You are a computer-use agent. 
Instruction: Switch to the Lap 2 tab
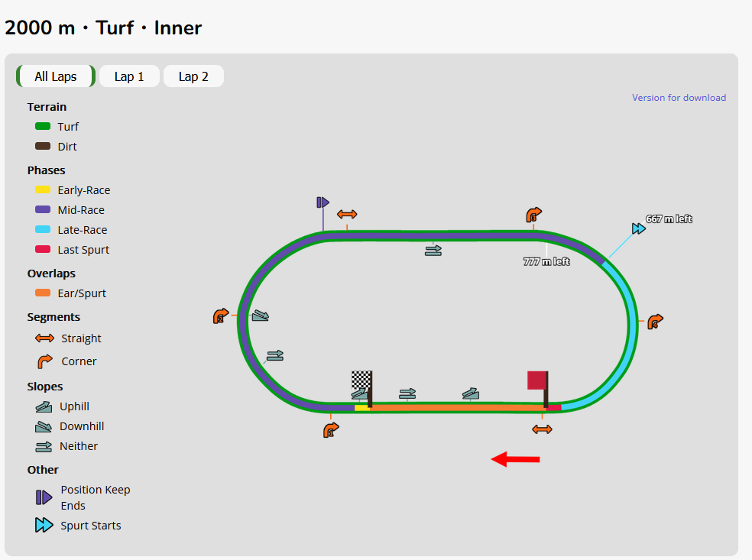click(193, 76)
